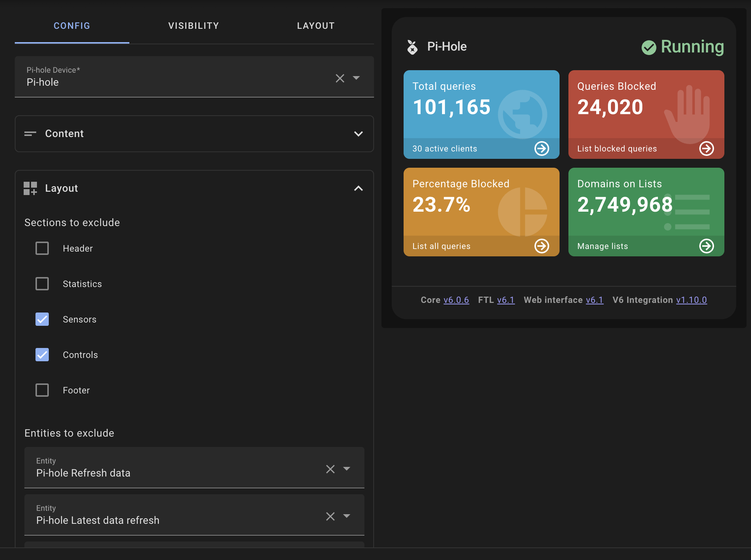Click the arrow icon beside Manage lists
The image size is (751, 560).
click(x=706, y=246)
